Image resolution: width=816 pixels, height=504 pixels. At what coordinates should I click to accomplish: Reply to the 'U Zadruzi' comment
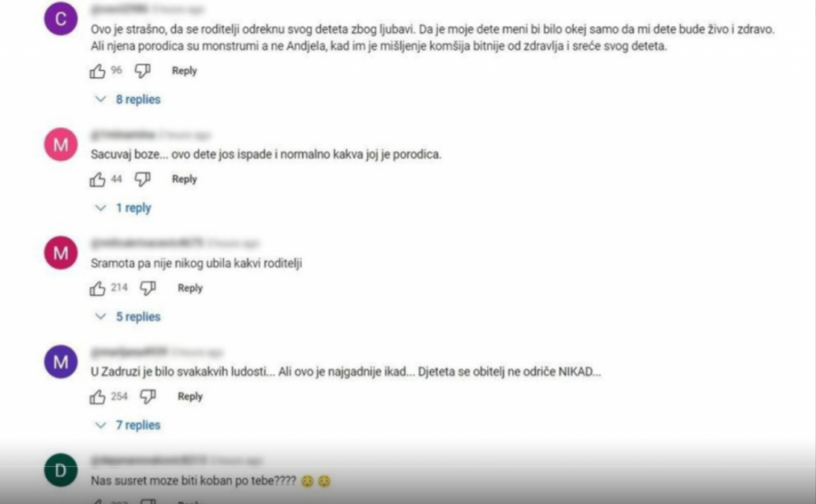[190, 397]
